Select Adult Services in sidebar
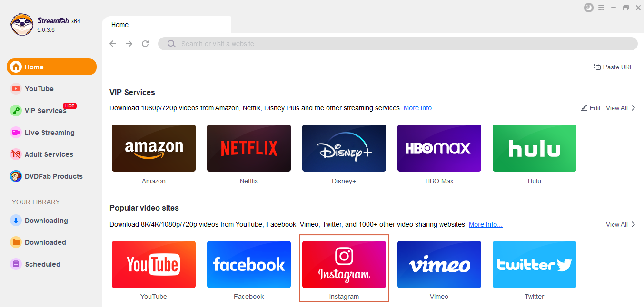Image resolution: width=644 pixels, height=307 pixels. pos(51,154)
